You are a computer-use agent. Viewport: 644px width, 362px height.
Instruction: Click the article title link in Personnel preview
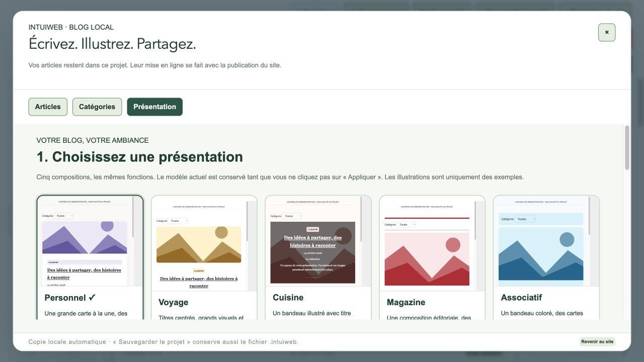[84, 274]
